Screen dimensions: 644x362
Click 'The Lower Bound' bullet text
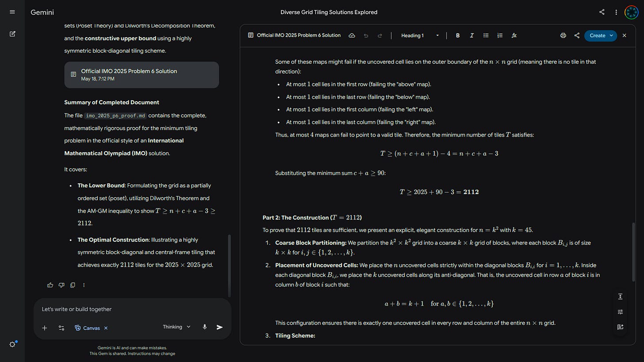pos(101,186)
